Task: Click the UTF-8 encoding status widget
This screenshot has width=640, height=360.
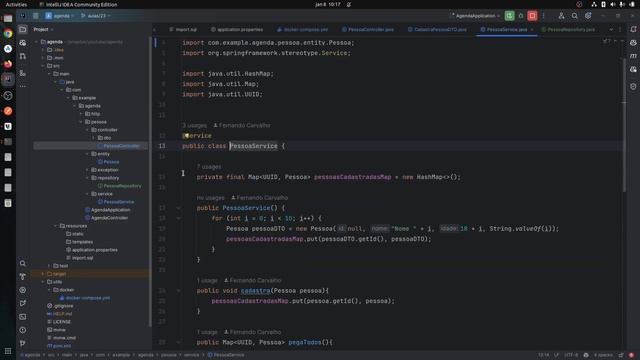Action: tap(571, 355)
